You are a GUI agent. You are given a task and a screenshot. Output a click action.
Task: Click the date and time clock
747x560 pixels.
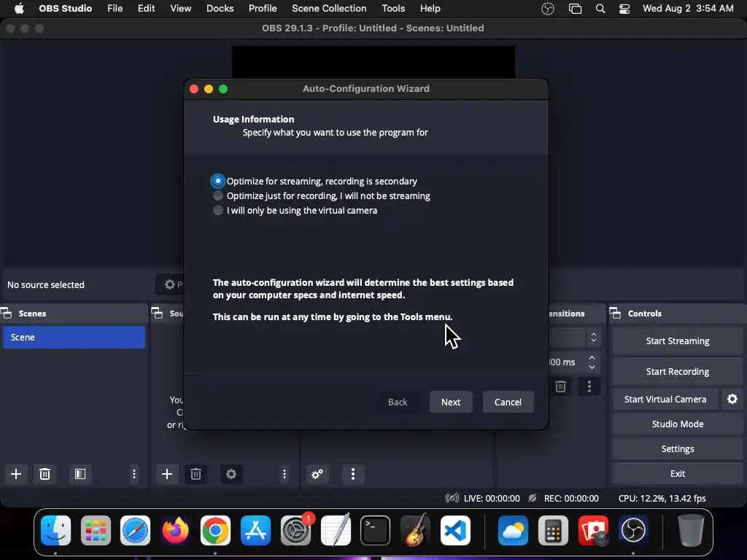(688, 9)
